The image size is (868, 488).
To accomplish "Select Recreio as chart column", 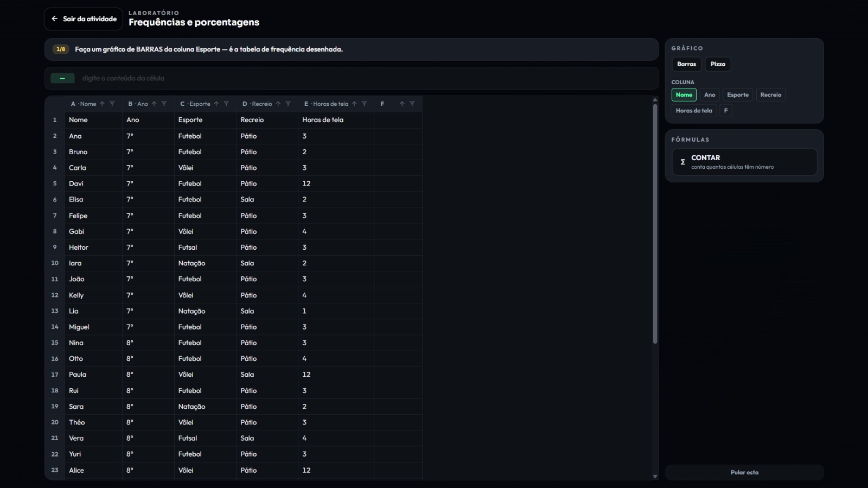I will click(x=771, y=95).
